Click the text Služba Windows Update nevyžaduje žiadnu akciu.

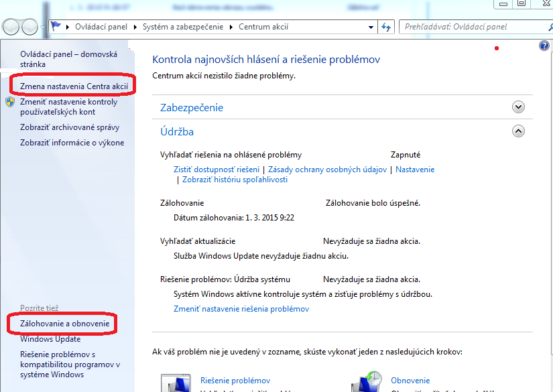[x=261, y=256]
